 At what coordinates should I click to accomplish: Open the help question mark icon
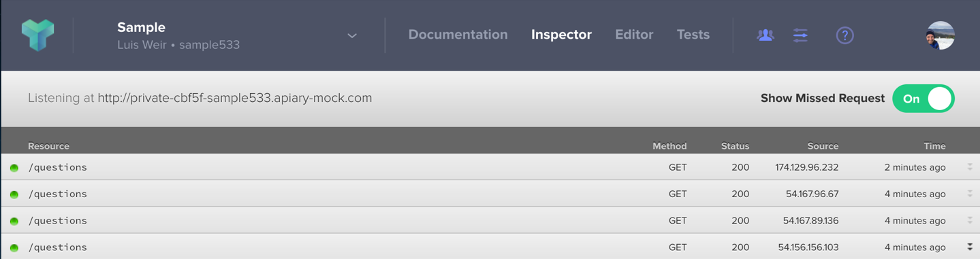(844, 35)
